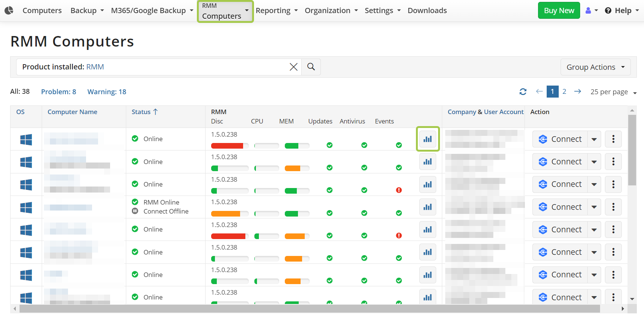
Task: Open the RMM Computers menu
Action: (x=225, y=11)
